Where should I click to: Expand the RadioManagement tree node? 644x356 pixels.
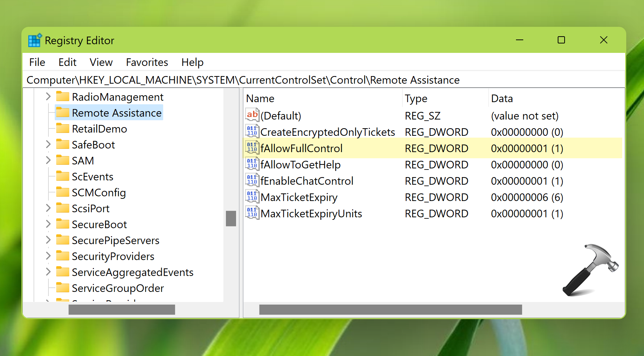tap(48, 97)
